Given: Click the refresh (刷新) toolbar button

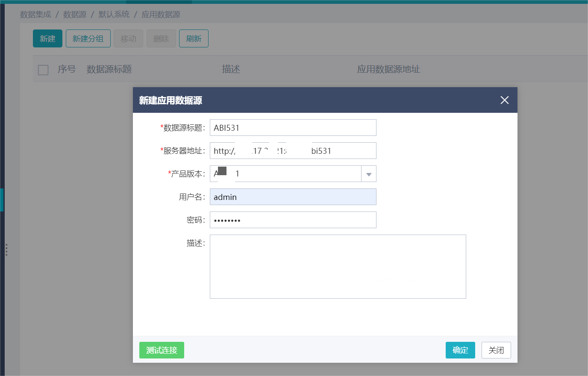Looking at the screenshot, I should [x=194, y=38].
